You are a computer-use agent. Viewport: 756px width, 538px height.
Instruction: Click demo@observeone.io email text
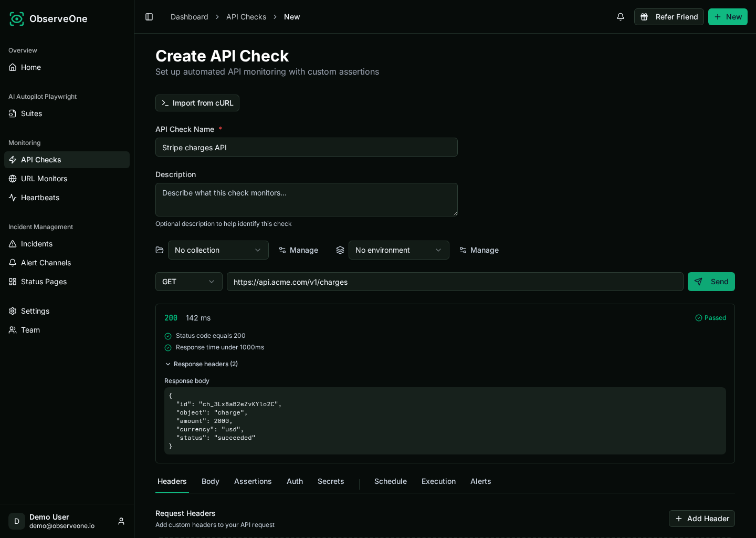coord(62,526)
